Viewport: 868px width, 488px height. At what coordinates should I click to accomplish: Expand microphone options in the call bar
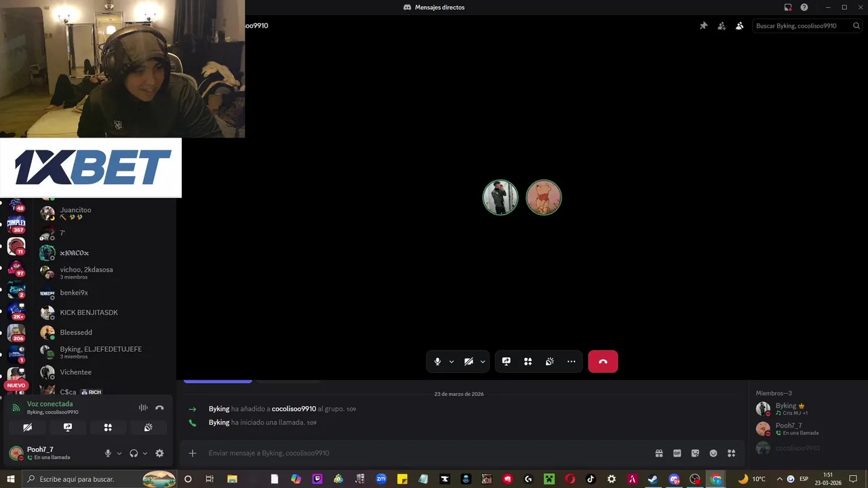click(x=452, y=362)
